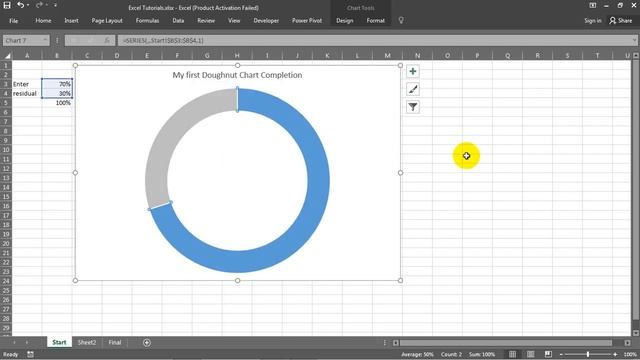Click the zoom out minus button
Viewport: 640px width, 360px height.
561,354
